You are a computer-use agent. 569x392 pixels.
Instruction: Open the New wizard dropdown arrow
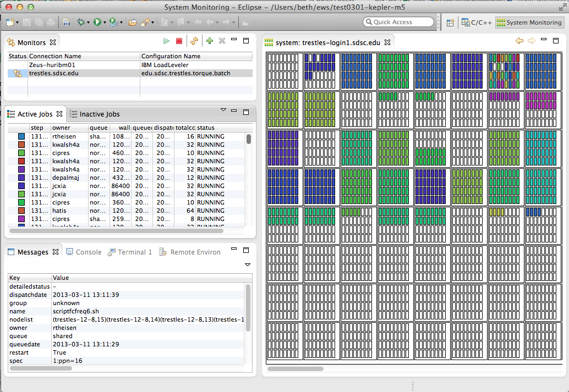pos(17,23)
